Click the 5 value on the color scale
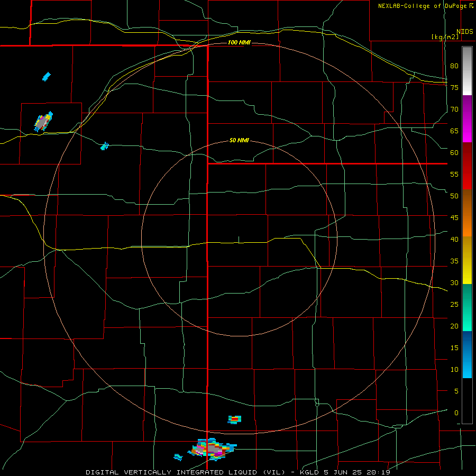The width and height of the screenshot is (476, 476). (x=456, y=391)
